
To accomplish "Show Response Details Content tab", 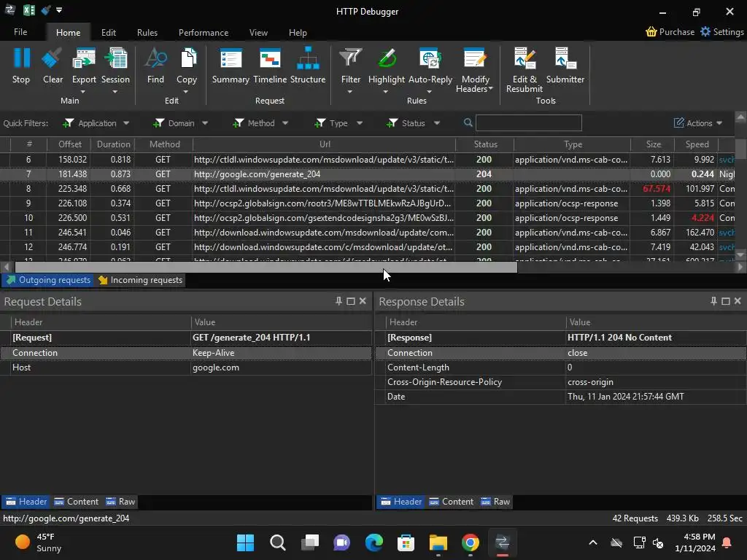I will [451, 502].
